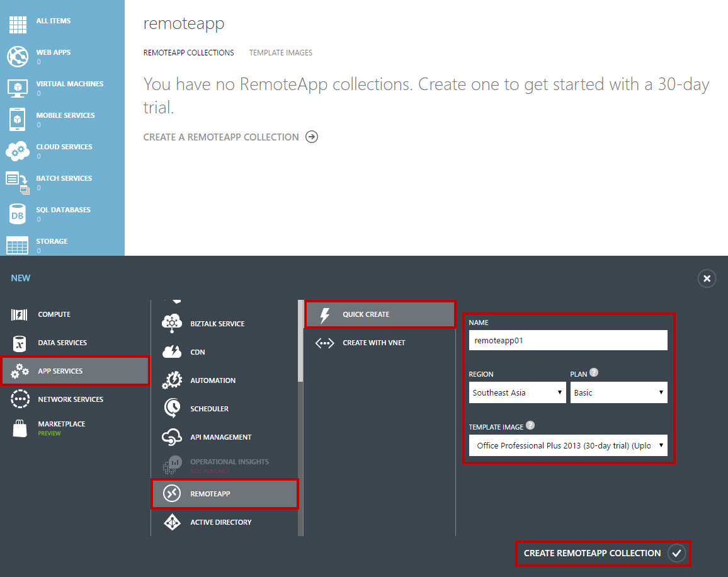Close the New panel with X
Viewport: 728px width, 577px height.
[707, 278]
